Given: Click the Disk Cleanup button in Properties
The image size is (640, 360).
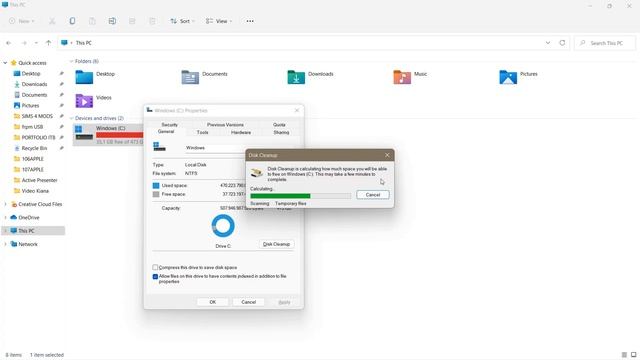Looking at the screenshot, I should [276, 244].
